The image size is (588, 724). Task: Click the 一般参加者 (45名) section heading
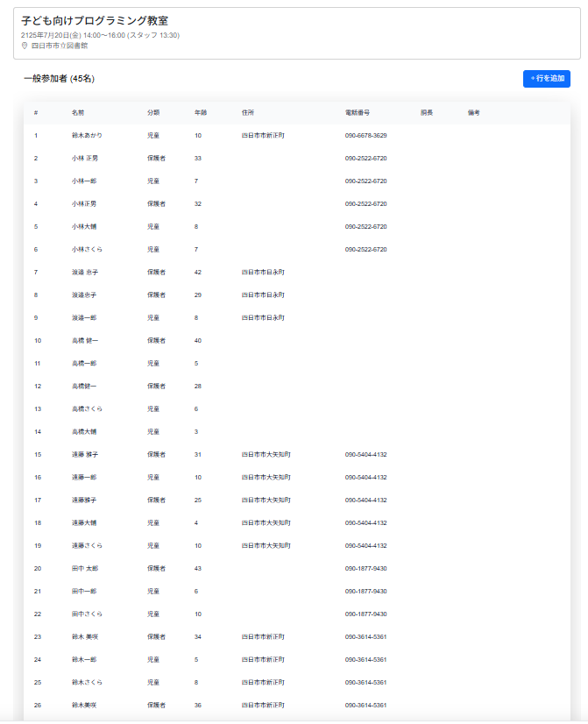coord(59,79)
